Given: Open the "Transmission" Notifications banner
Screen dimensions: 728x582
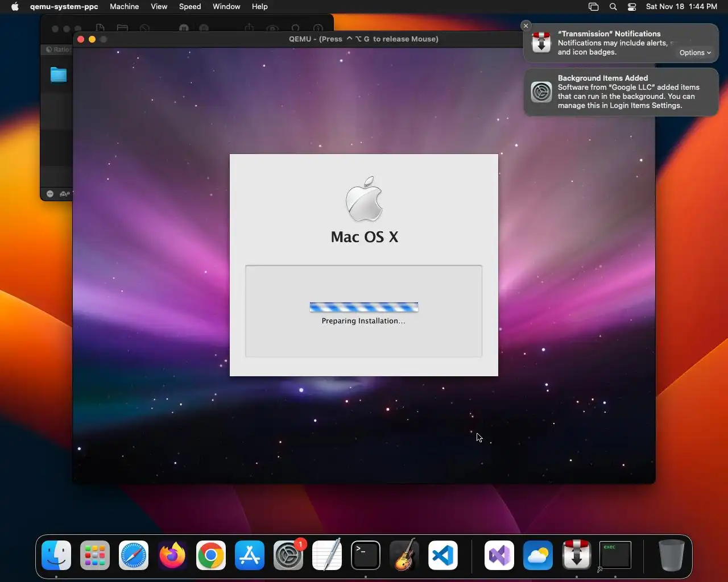Looking at the screenshot, I should point(621,43).
